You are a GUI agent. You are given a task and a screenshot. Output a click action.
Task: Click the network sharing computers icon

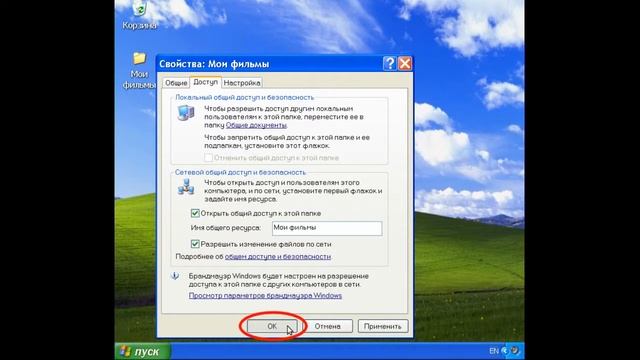(186, 187)
